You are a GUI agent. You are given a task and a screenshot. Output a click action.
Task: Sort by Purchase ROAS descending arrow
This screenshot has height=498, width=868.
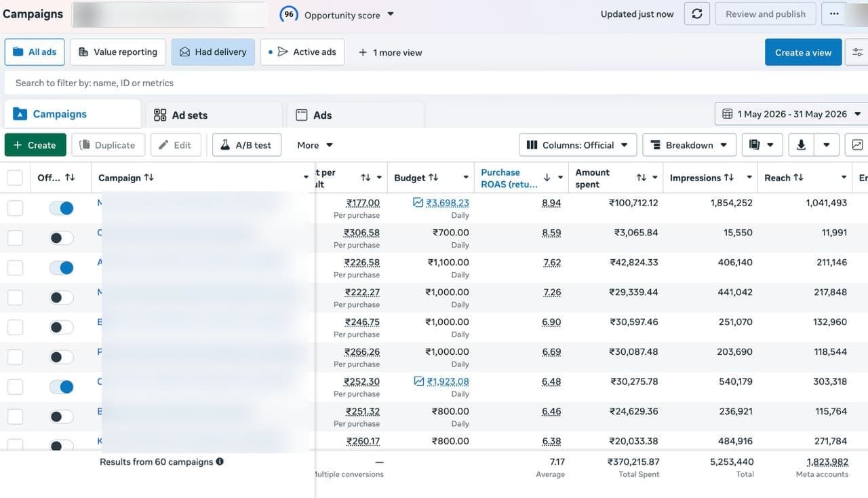coord(547,177)
